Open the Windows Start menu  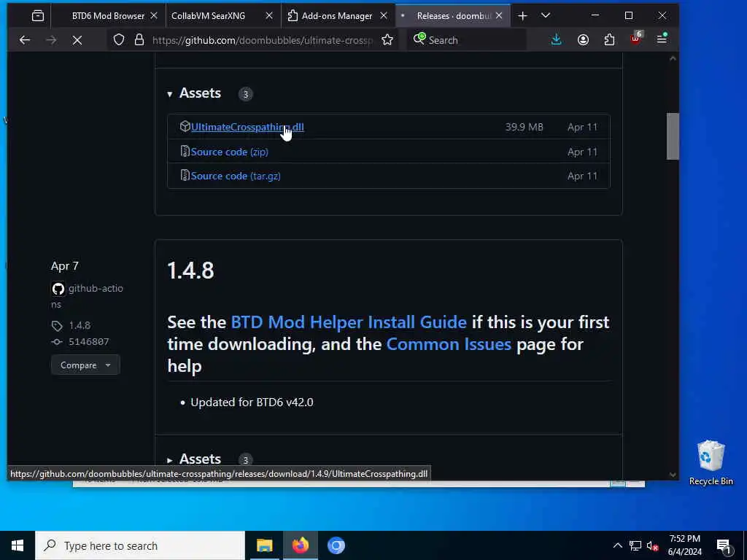18,545
